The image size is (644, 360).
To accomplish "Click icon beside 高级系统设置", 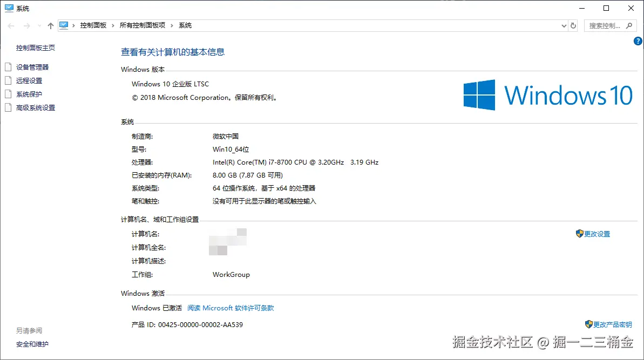I will [x=8, y=107].
